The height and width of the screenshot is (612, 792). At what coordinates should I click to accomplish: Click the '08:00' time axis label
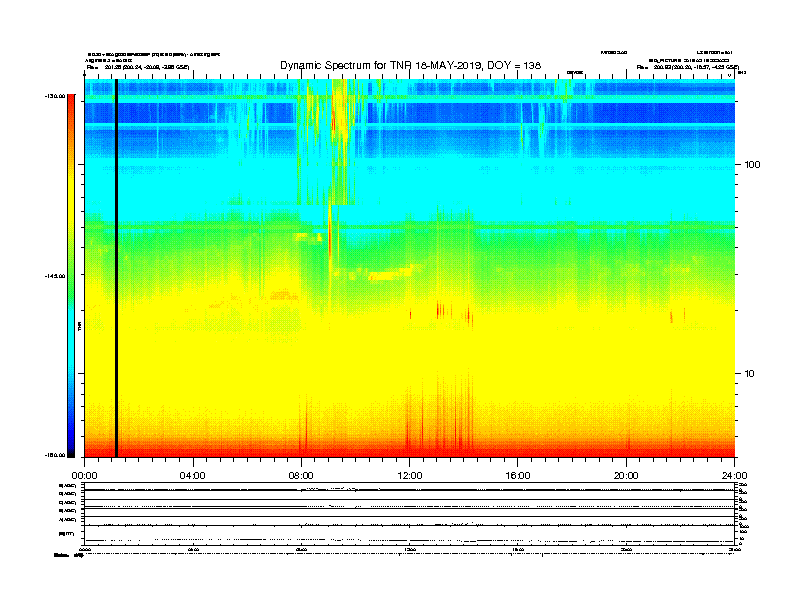coord(301,476)
